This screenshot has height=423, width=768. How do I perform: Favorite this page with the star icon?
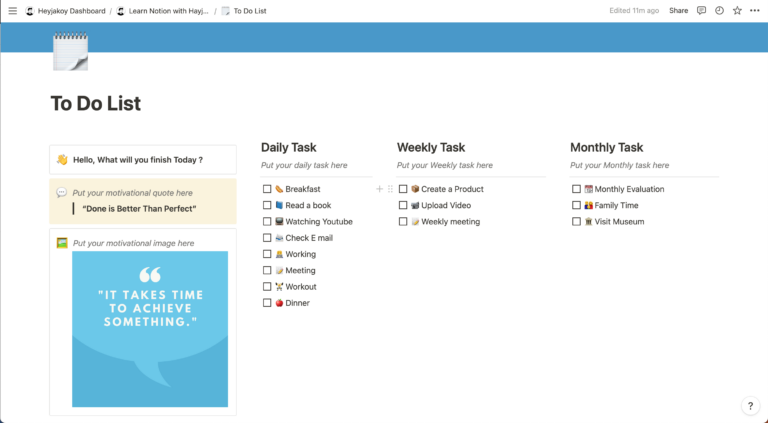point(737,10)
